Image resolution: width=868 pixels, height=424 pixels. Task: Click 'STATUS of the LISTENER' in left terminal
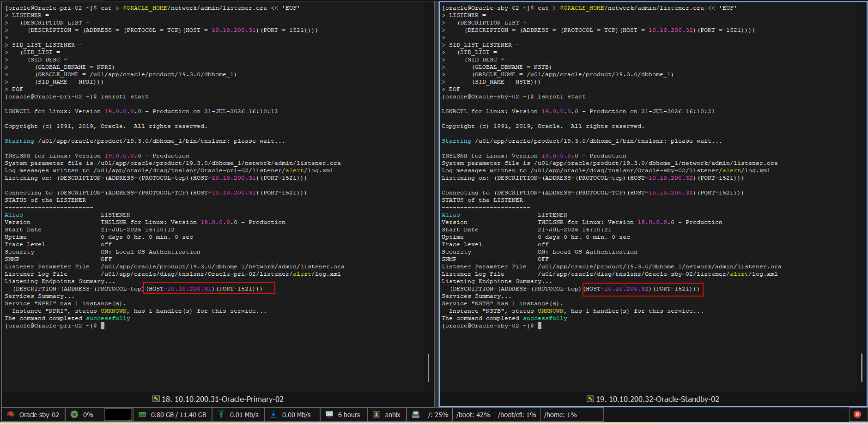(45, 200)
